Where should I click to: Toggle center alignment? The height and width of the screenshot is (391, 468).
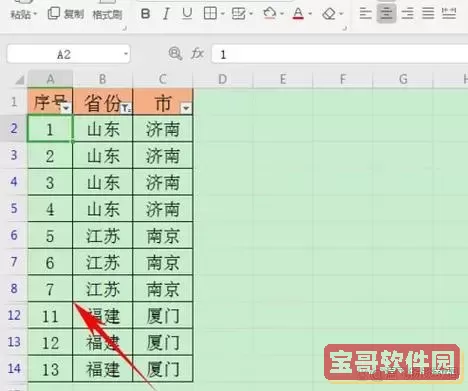click(x=386, y=14)
